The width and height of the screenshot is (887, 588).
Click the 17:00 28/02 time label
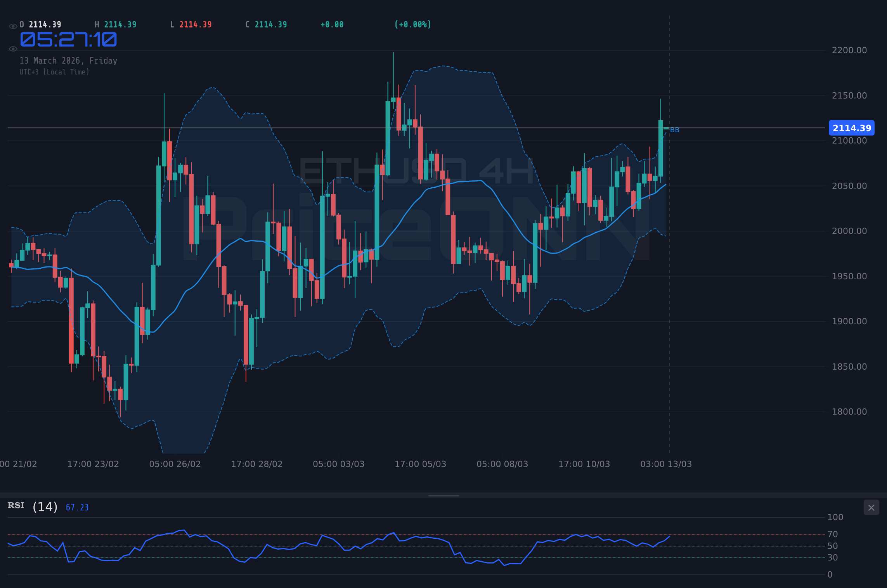[x=257, y=464]
